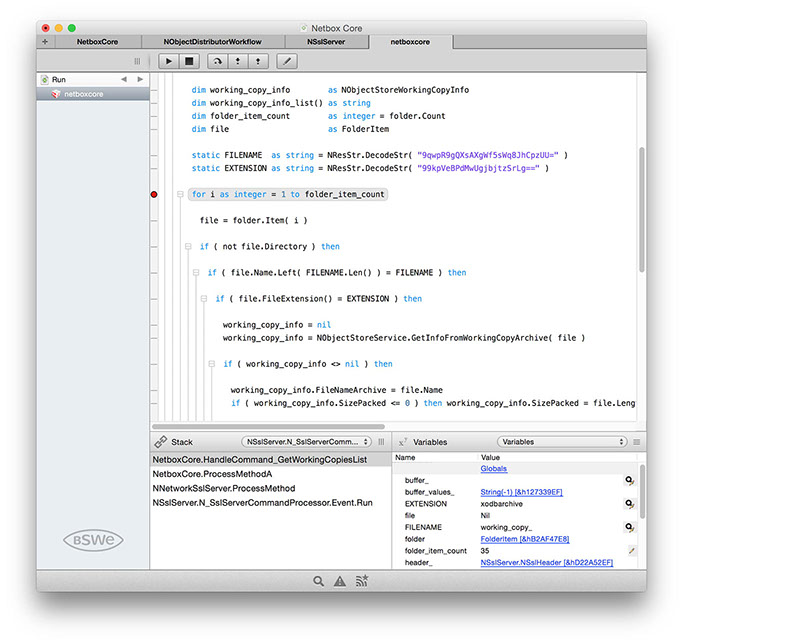
Task: Open the Variables scope dropdown
Action: click(561, 441)
